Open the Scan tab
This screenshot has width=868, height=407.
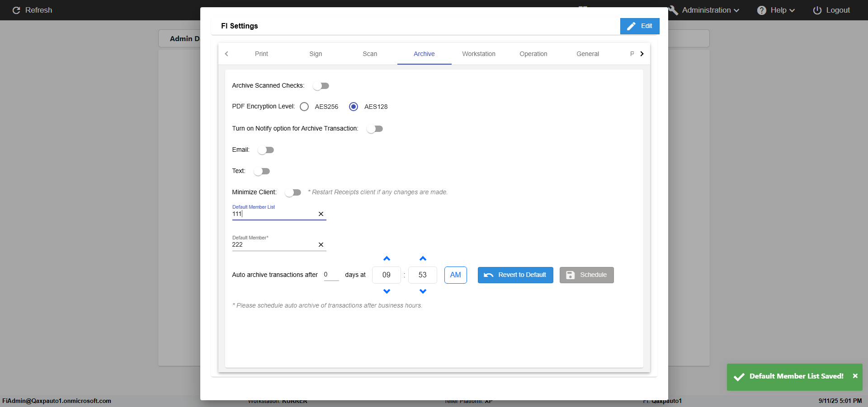tap(370, 54)
